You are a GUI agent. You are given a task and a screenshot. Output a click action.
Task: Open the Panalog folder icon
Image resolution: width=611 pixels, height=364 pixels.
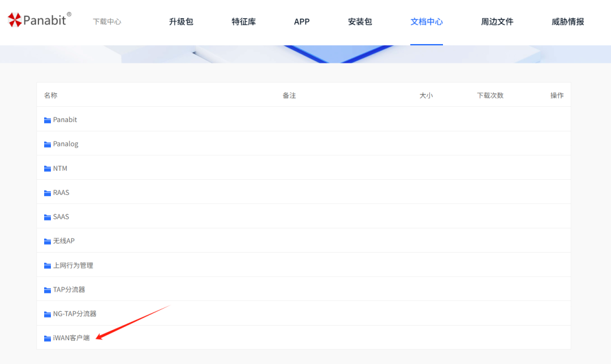pos(48,144)
